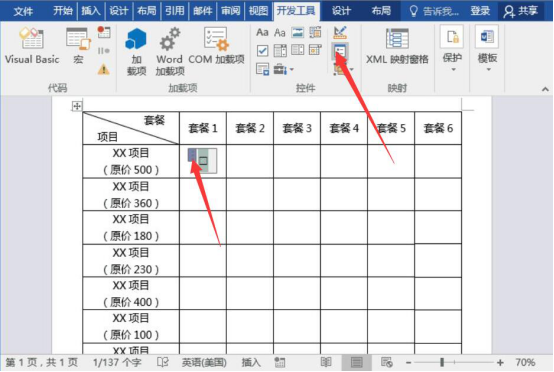This screenshot has height=372, width=554.
Task: Insert a rich text Aa content control
Action: coord(262,33)
